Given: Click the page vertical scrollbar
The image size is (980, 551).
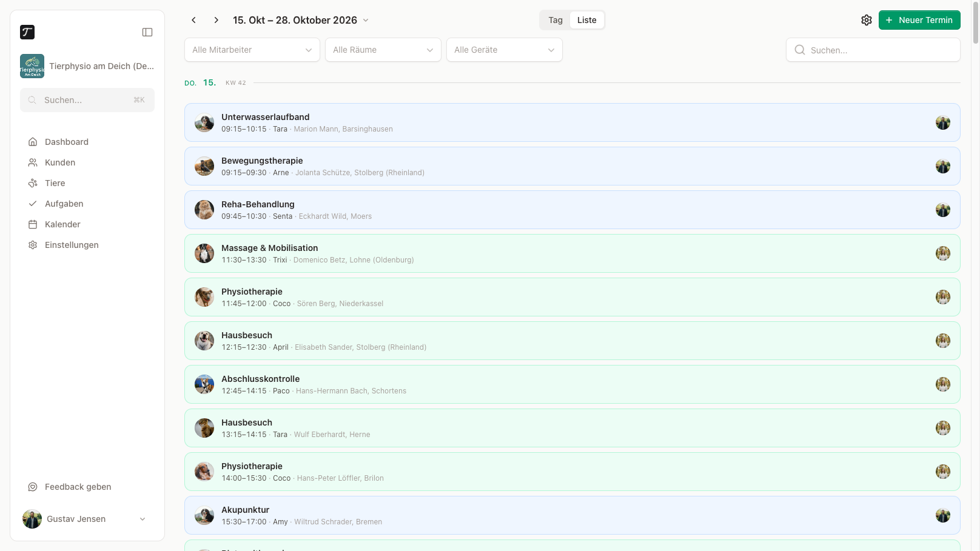Looking at the screenshot, I should point(975,24).
